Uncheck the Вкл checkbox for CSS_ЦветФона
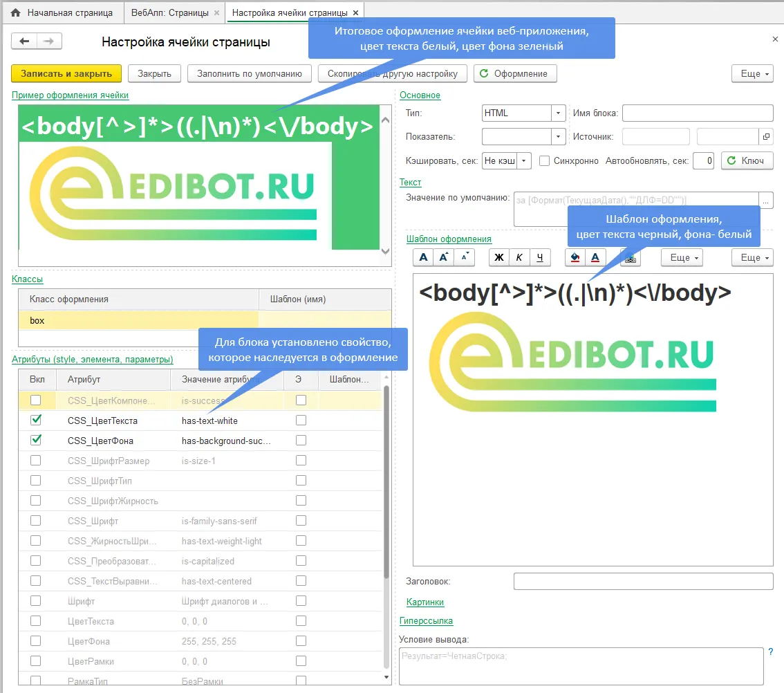784x693 pixels. click(x=35, y=441)
